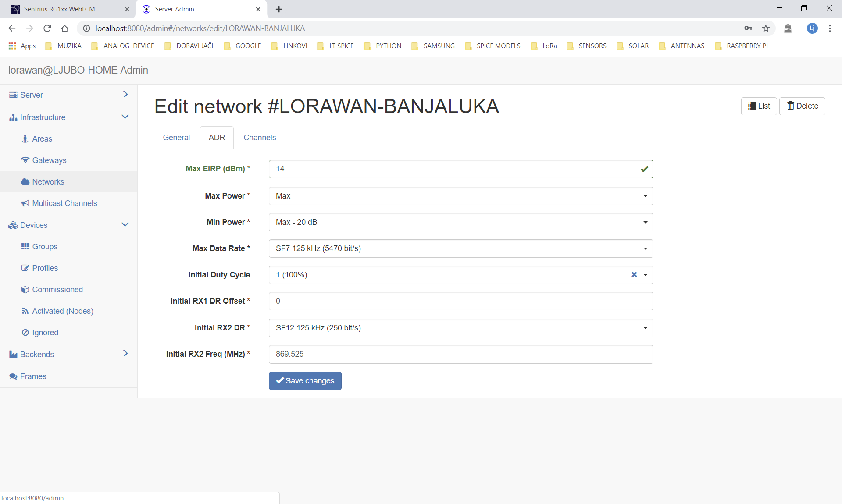Select the Groups grid icon

(x=25, y=246)
